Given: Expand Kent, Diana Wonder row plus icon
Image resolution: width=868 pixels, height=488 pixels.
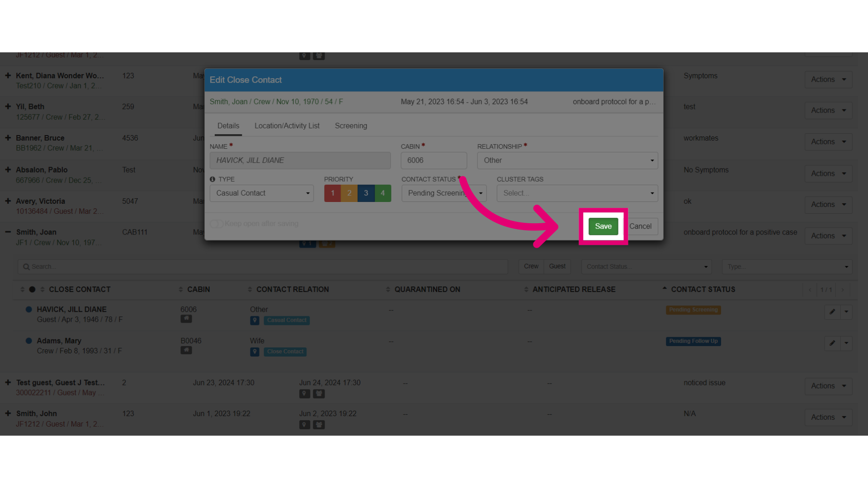Looking at the screenshot, I should click(8, 75).
